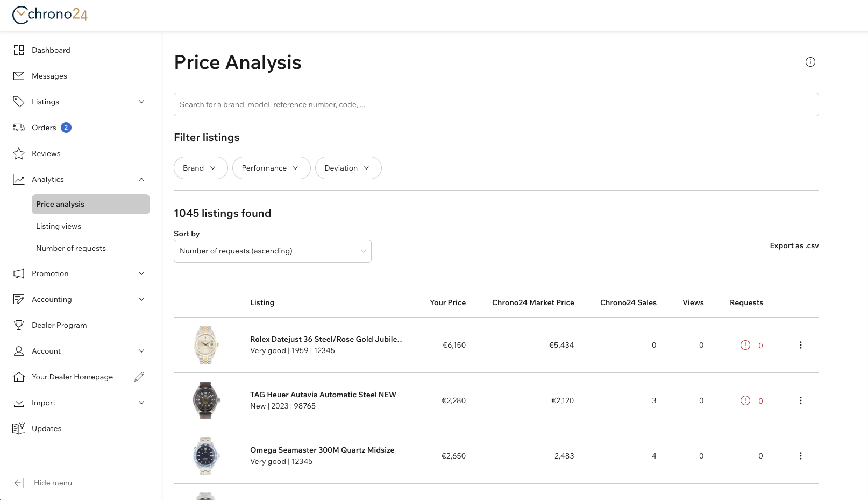Open Rolex Datejust 36 listing title
The image size is (868, 500).
pyautogui.click(x=326, y=339)
